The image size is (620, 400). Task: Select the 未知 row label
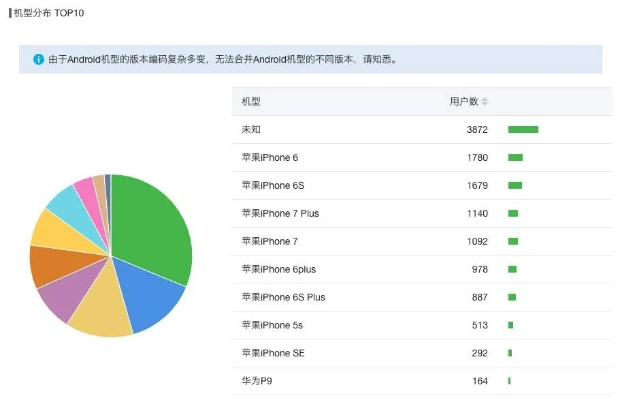(251, 130)
